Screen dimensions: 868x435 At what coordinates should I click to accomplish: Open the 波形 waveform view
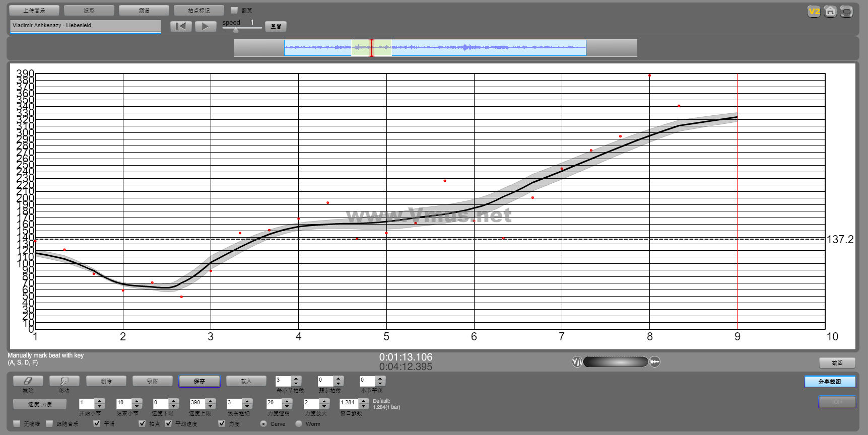coord(89,10)
